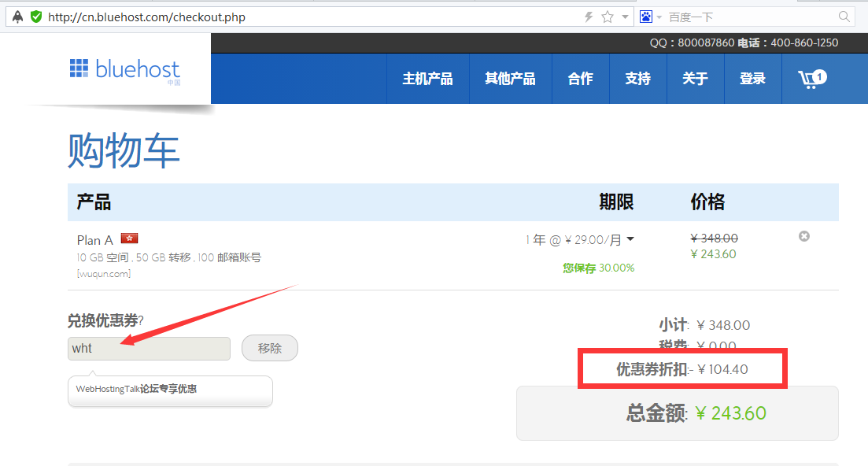
Task: Expand the address bar history dropdown arrow
Action: [x=625, y=17]
